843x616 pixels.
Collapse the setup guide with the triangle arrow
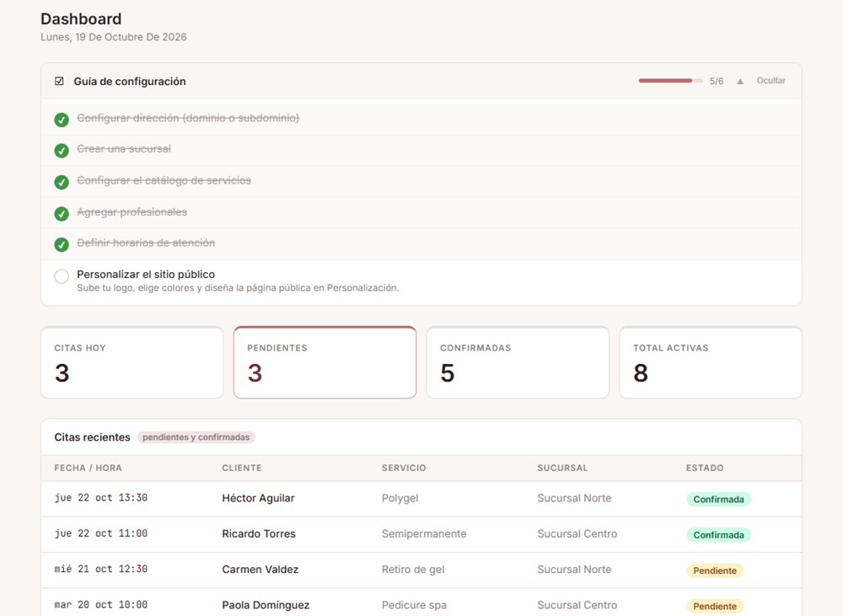(740, 81)
